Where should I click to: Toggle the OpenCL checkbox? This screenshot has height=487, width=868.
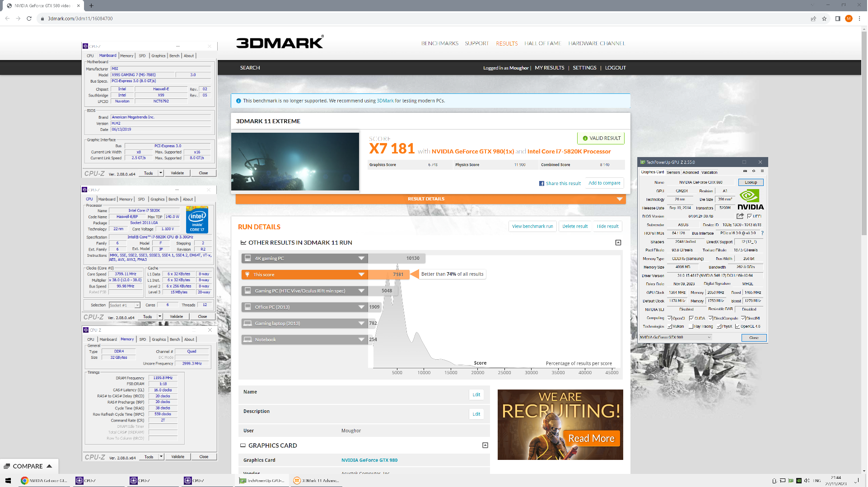pyautogui.click(x=670, y=318)
